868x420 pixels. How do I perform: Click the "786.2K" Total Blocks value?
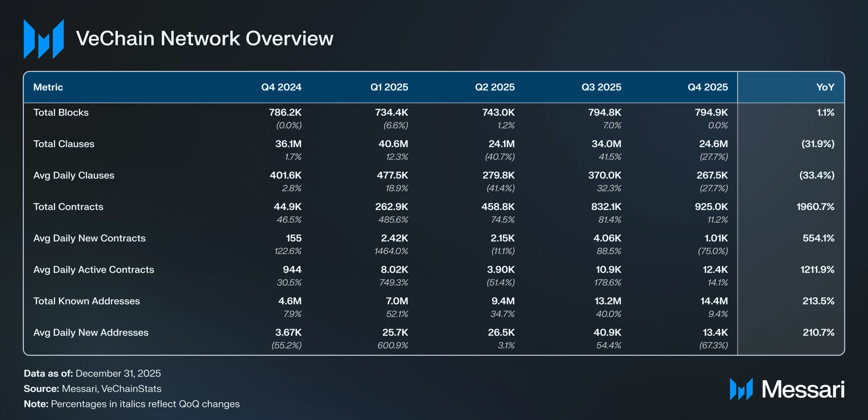tap(285, 112)
